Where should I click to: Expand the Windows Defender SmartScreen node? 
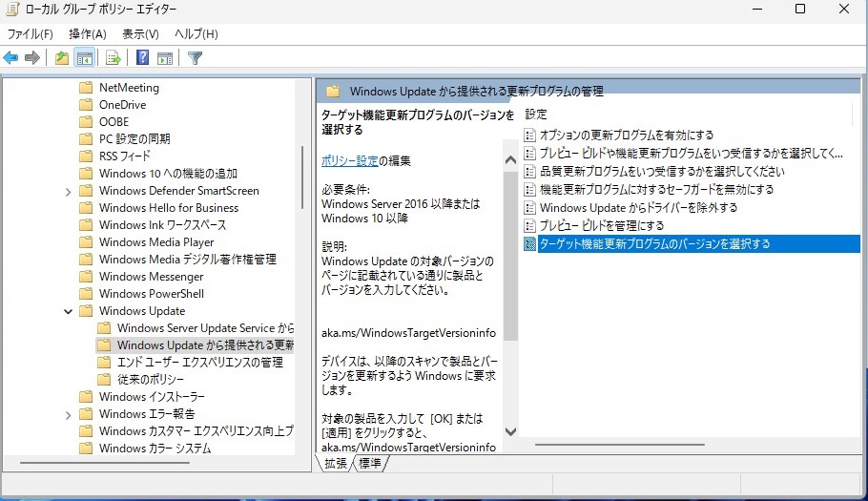[69, 191]
